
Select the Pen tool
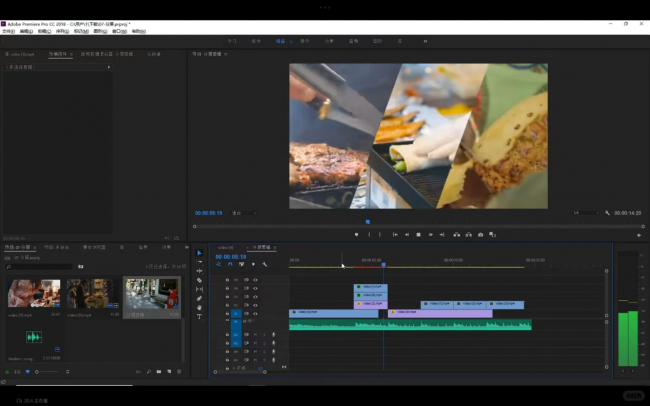199,299
